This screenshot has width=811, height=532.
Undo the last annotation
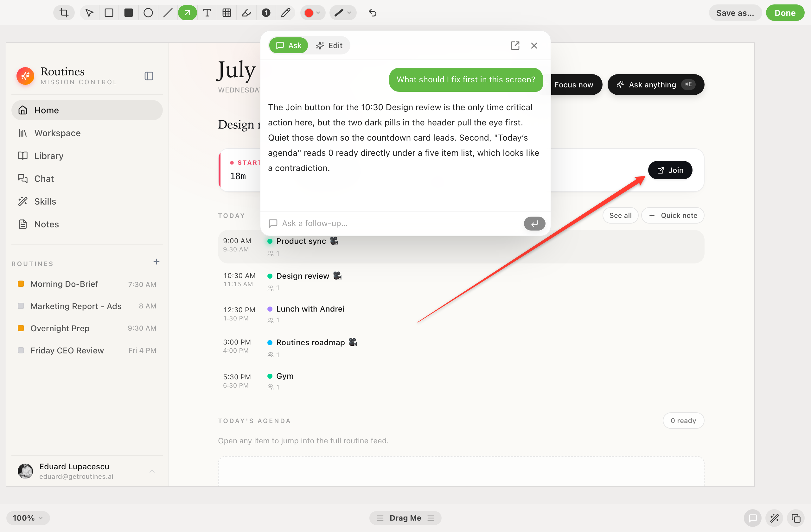[x=373, y=13]
